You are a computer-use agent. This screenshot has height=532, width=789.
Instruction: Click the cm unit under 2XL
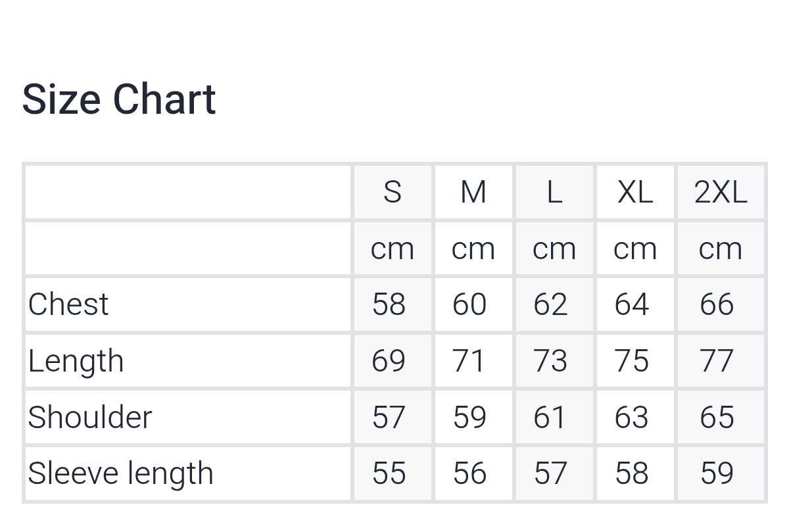tap(720, 249)
